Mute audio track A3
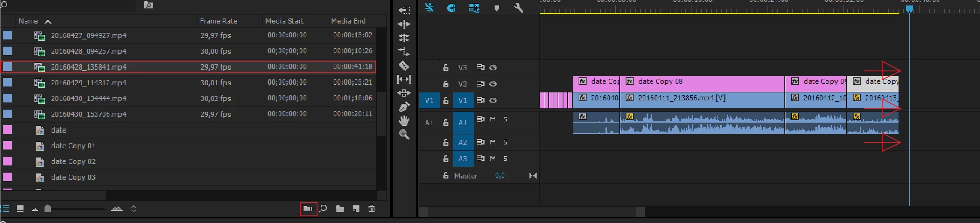Image resolution: width=980 pixels, height=223 pixels. (493, 158)
